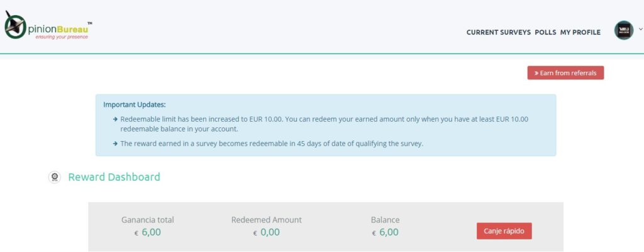The height and width of the screenshot is (252, 644).
Task: Click the euro symbol beside Balance amount
Action: click(x=374, y=233)
